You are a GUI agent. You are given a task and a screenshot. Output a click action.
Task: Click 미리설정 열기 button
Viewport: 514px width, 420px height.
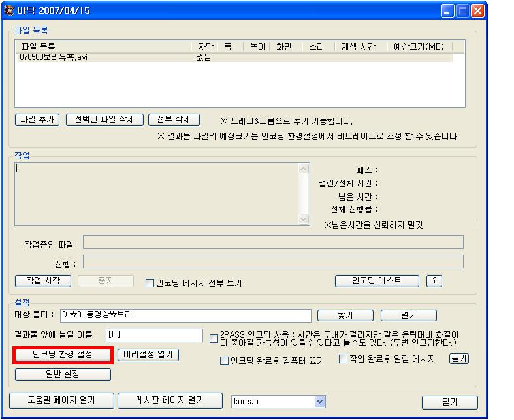click(148, 355)
